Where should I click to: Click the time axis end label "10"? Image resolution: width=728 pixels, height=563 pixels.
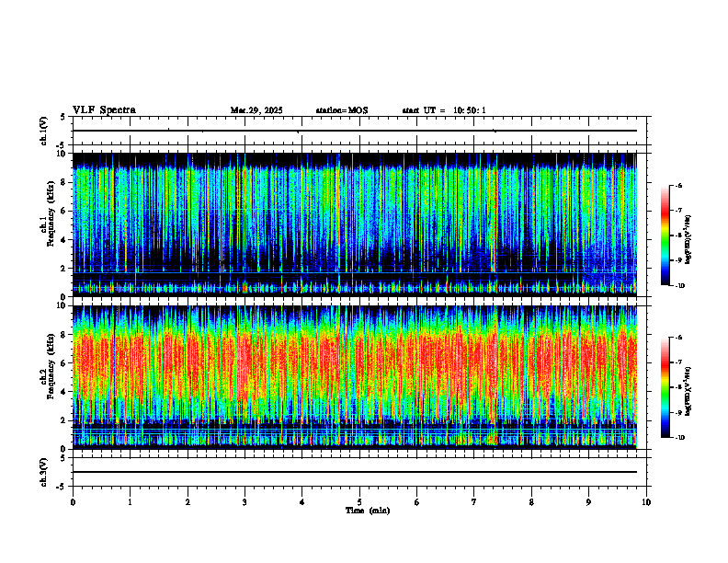click(646, 502)
